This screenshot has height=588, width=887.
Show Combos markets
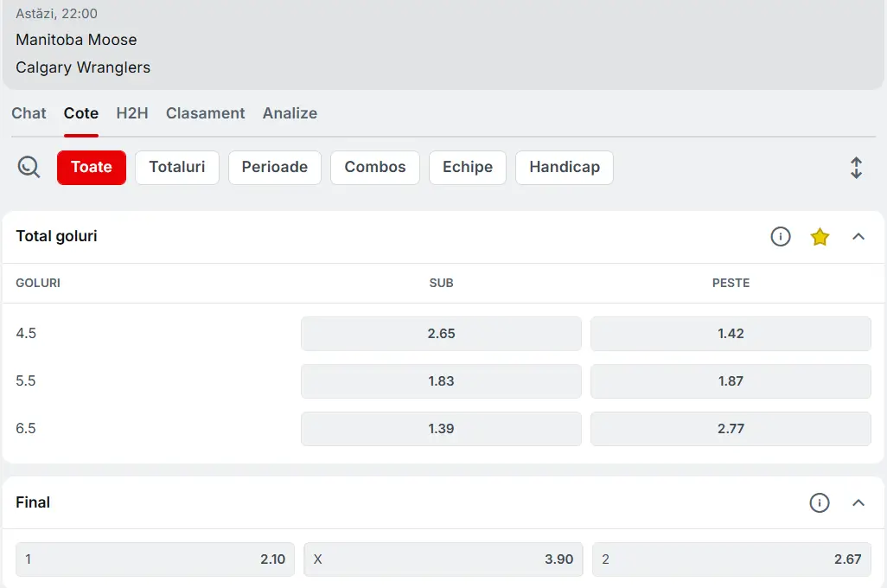point(375,168)
